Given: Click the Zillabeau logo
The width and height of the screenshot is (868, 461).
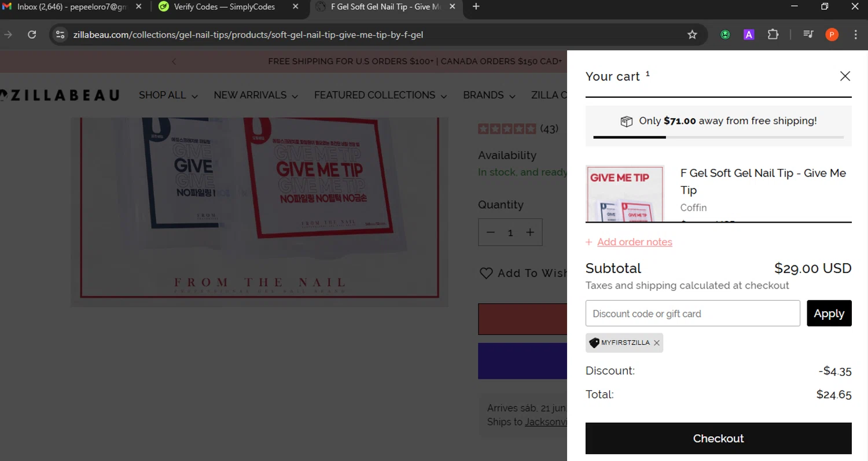Looking at the screenshot, I should click(60, 95).
